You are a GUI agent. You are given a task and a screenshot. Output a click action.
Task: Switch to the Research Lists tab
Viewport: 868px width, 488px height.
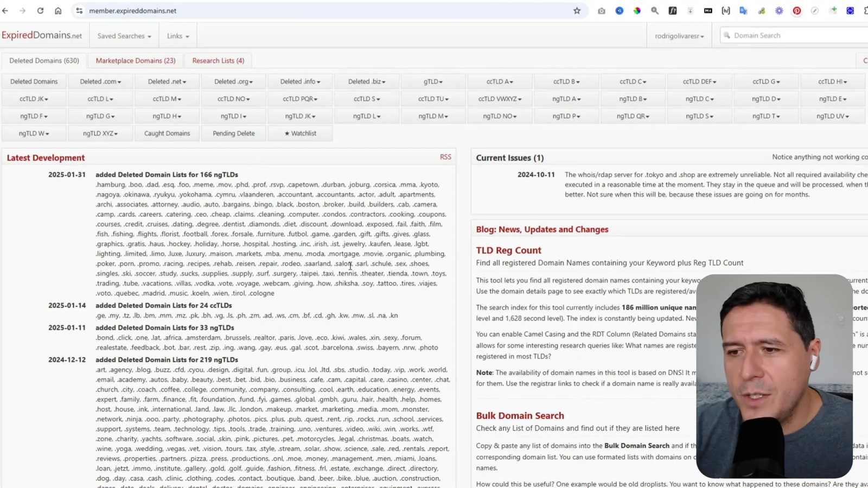218,61
